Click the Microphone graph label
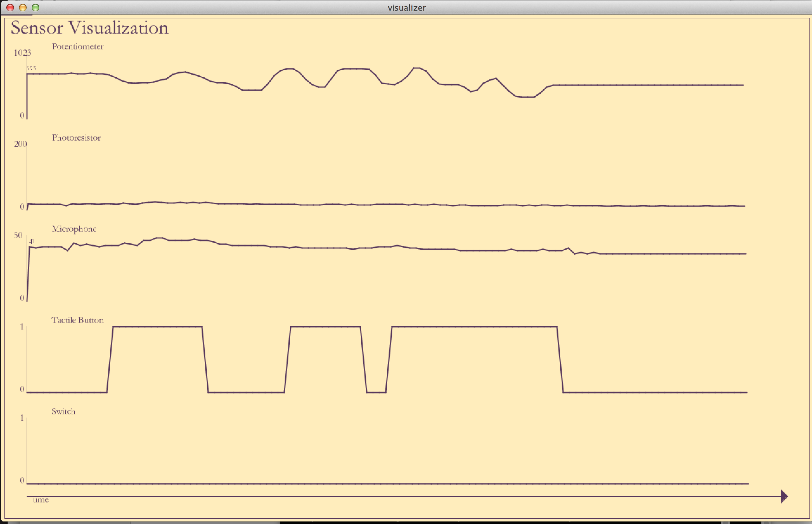 (74, 229)
